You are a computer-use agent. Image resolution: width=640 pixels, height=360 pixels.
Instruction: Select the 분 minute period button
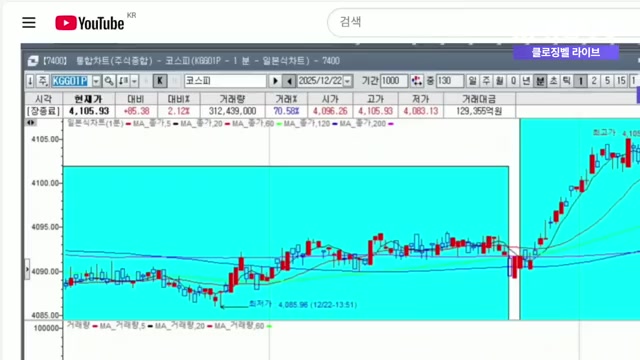[x=540, y=81]
